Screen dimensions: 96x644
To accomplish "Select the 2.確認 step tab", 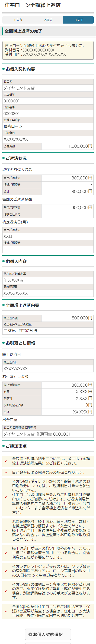I will pyautogui.click(x=48, y=20).
